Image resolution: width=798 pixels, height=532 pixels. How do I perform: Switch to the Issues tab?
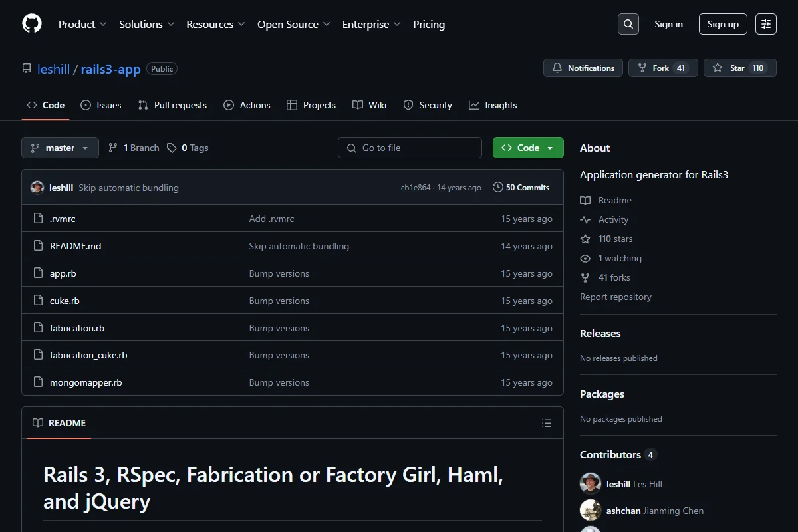(101, 105)
